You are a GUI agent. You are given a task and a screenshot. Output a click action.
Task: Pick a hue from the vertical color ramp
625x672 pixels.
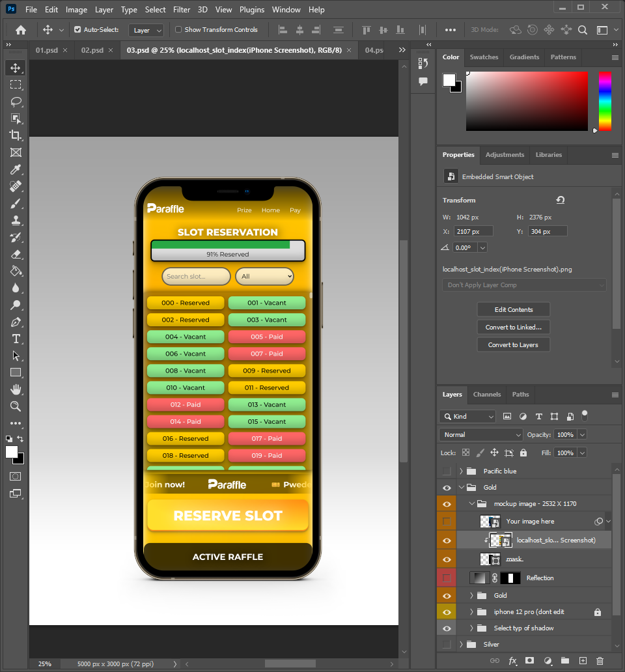coord(604,101)
